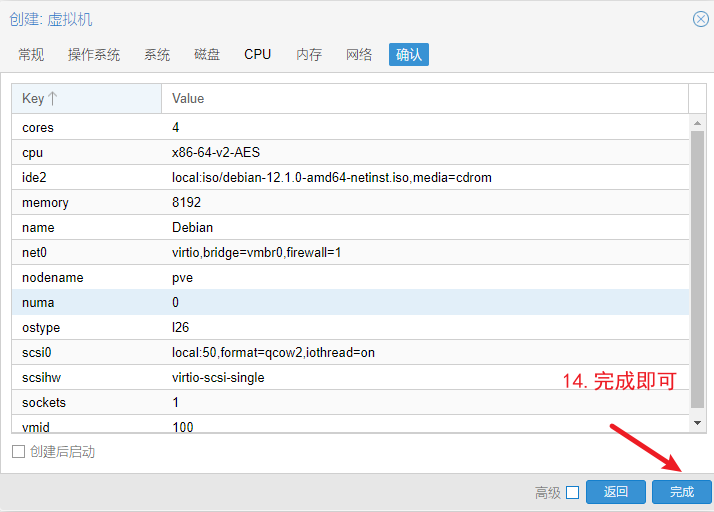
Task: Enable the 创建后启动 checkbox
Action: click(18, 452)
